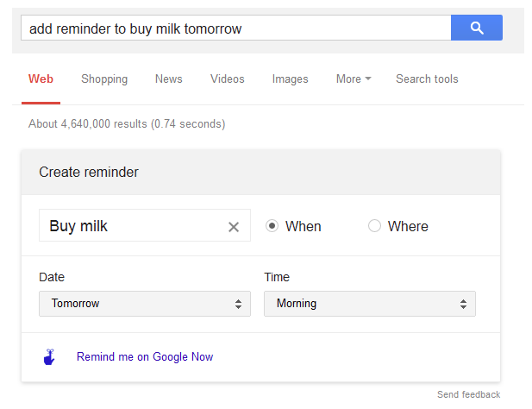Click Remind me on Google Now
This screenshot has width=532, height=409.
(x=145, y=357)
